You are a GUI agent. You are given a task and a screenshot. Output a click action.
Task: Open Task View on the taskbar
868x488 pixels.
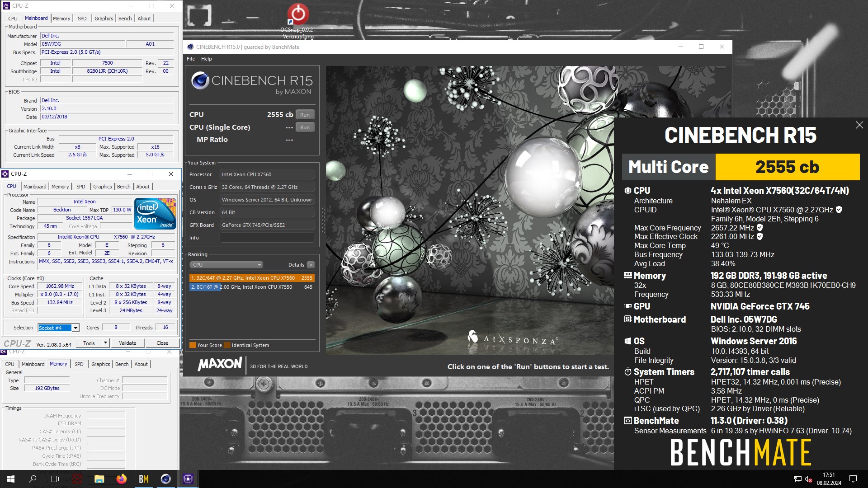coord(54,479)
